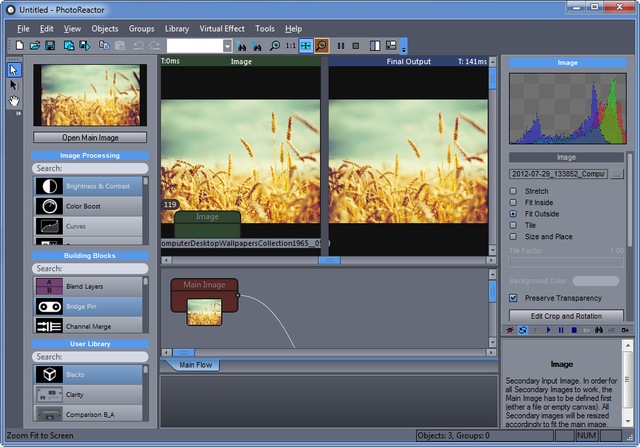
Task: Switch to the Main Flow tab
Action: click(x=194, y=366)
